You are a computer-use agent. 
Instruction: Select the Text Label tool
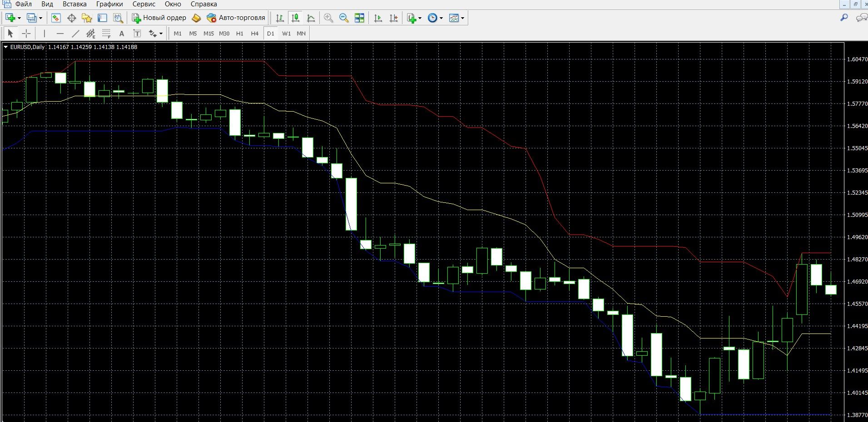point(137,34)
